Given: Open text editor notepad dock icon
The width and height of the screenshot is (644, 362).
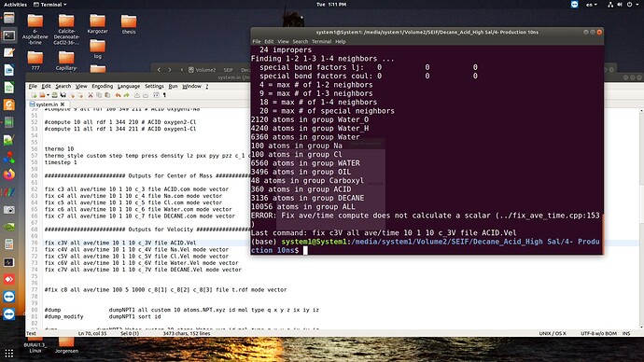Looking at the screenshot, I should [9, 53].
